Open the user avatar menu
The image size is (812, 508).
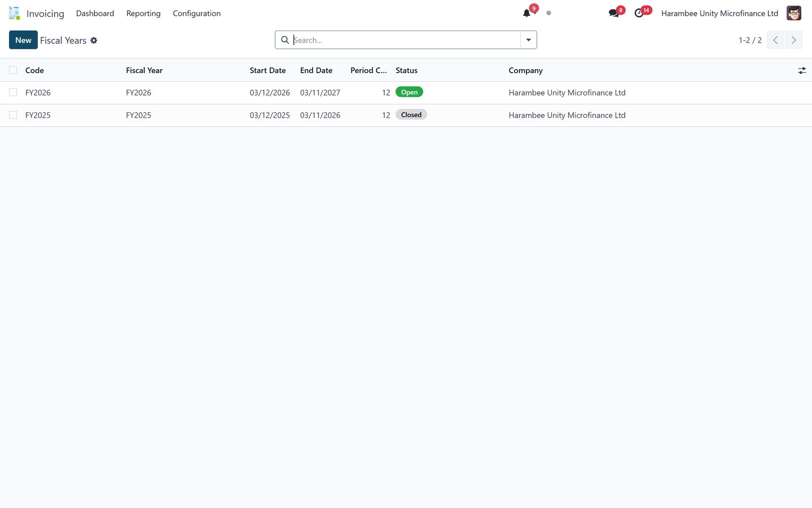(x=794, y=13)
